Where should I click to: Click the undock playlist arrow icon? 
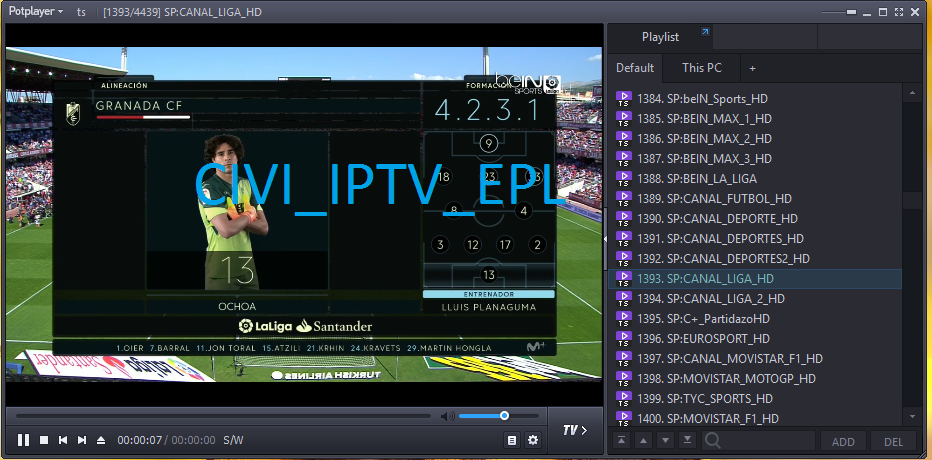pyautogui.click(x=705, y=34)
